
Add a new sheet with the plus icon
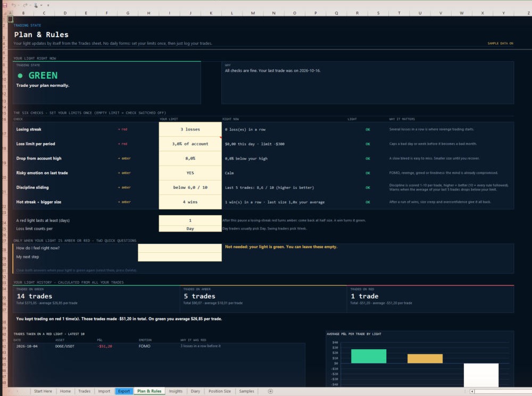coord(270,391)
